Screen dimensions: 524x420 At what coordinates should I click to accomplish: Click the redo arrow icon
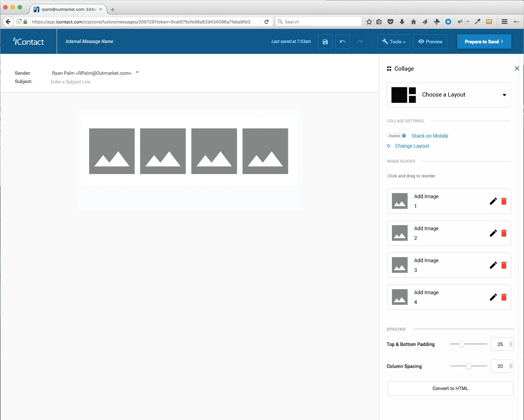click(360, 42)
